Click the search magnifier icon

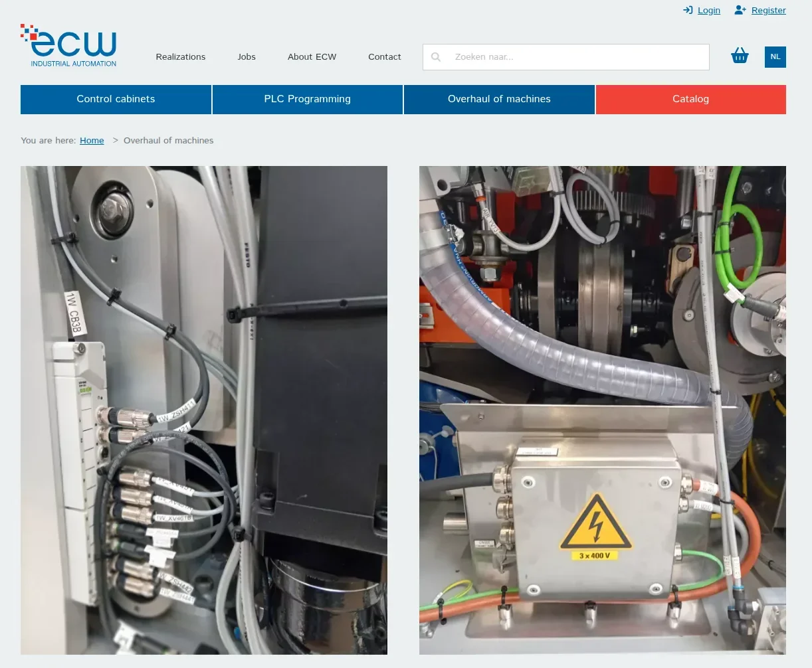pos(436,57)
